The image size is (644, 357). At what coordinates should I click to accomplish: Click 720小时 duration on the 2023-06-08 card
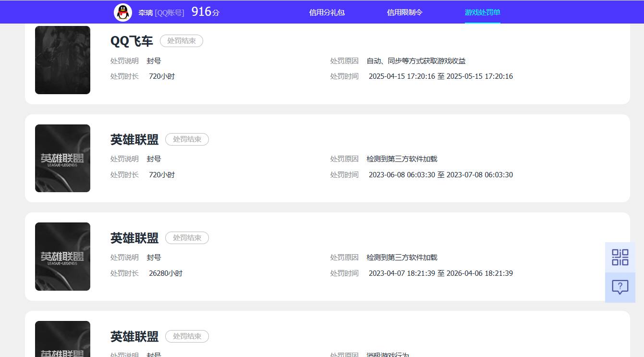click(x=162, y=175)
